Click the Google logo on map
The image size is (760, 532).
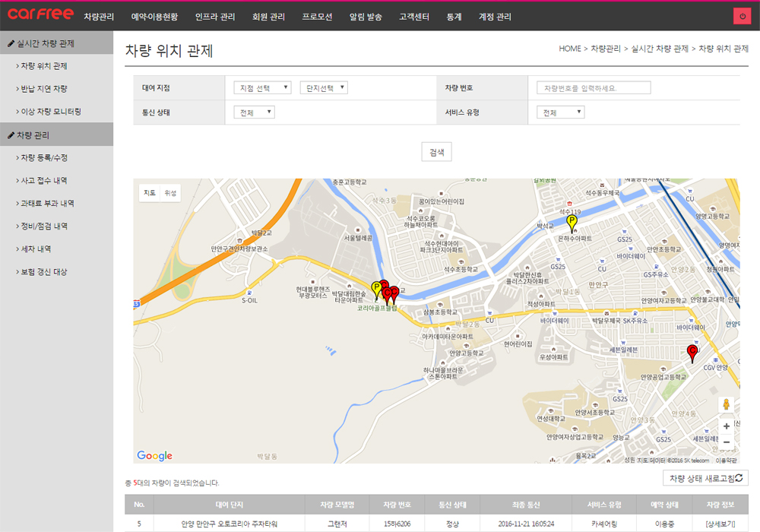coord(154,455)
